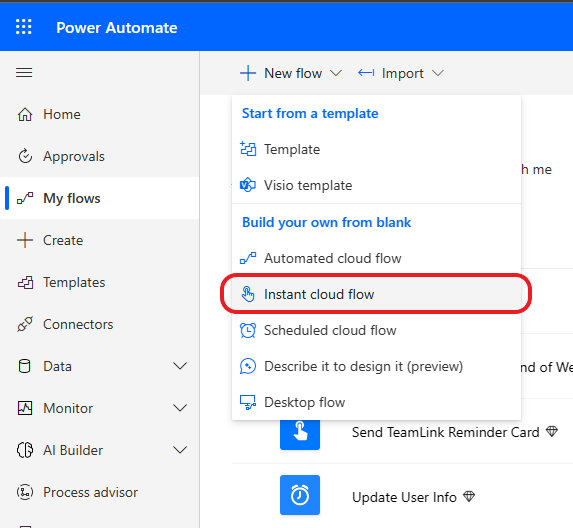Click the AI Builder label in sidebar
573x528 pixels.
point(73,450)
